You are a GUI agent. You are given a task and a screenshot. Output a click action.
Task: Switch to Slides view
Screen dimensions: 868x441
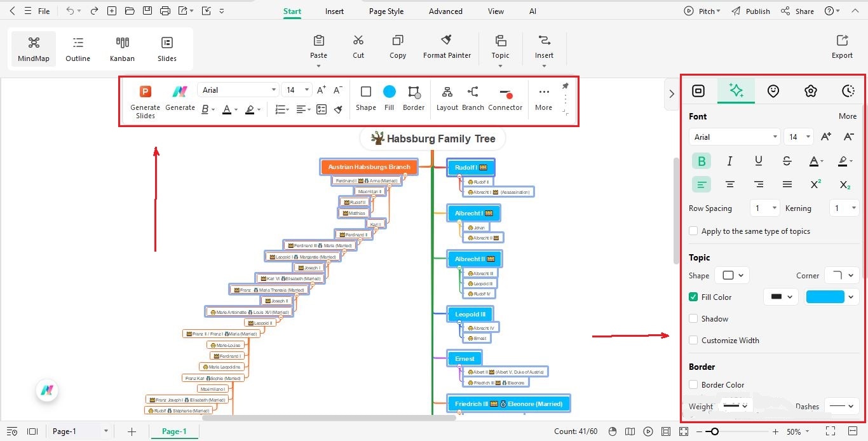pyautogui.click(x=167, y=50)
